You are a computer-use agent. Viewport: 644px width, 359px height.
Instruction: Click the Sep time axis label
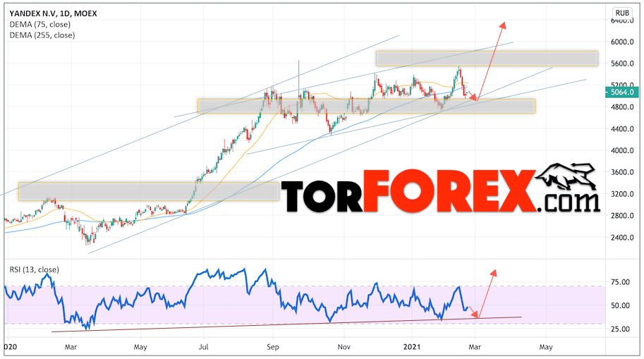tap(273, 347)
